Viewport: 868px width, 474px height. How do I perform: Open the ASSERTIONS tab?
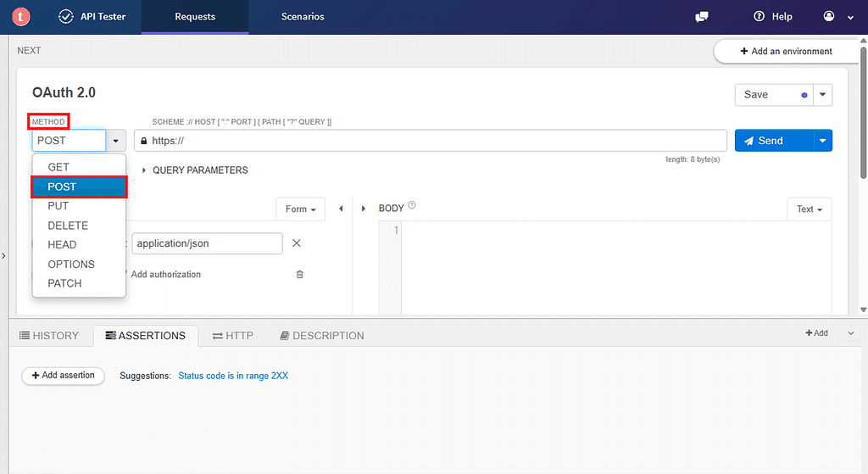(x=146, y=336)
